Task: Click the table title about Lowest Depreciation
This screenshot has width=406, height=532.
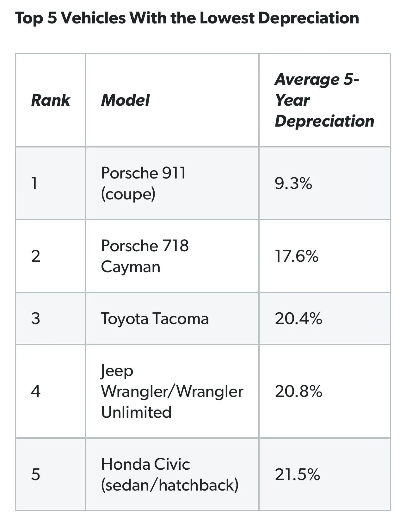Action: click(x=187, y=18)
